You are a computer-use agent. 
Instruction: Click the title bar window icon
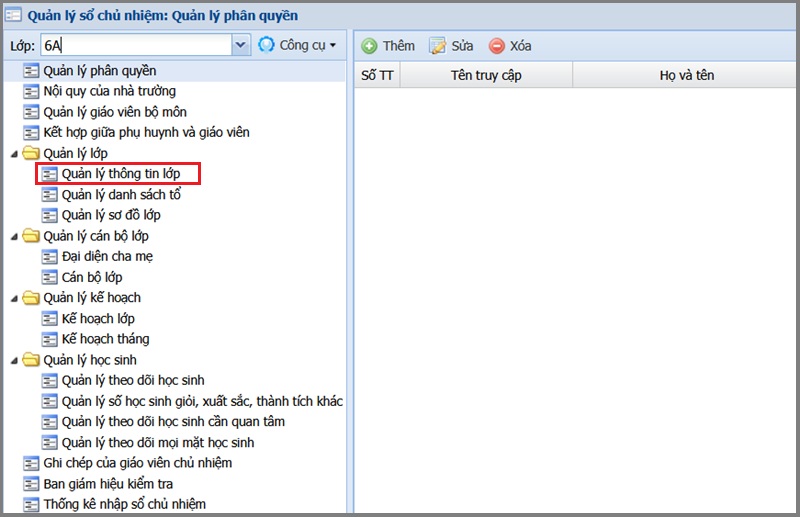coord(13,15)
